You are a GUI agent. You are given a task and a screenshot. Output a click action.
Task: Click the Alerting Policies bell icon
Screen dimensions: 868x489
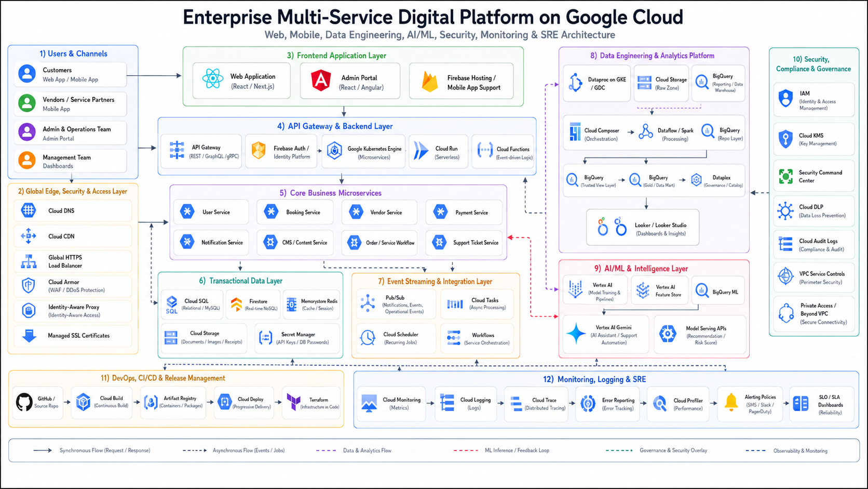point(731,402)
